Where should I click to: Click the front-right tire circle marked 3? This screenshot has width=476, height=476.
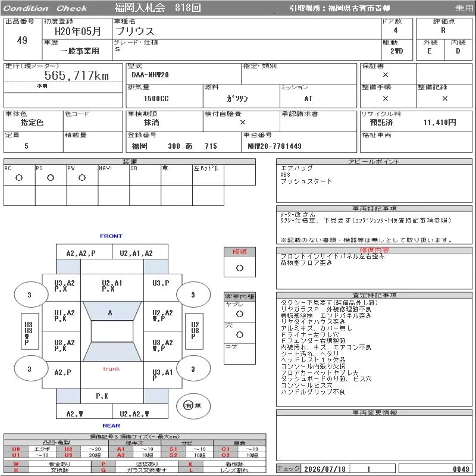(x=193, y=295)
